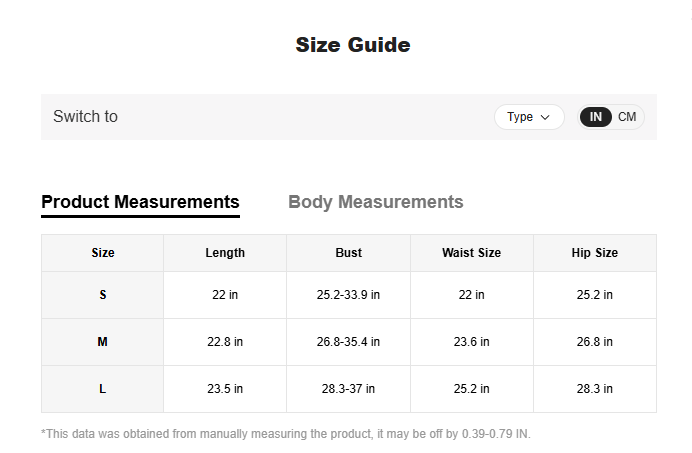Switch units to CM
The width and height of the screenshot is (692, 453).
(627, 117)
